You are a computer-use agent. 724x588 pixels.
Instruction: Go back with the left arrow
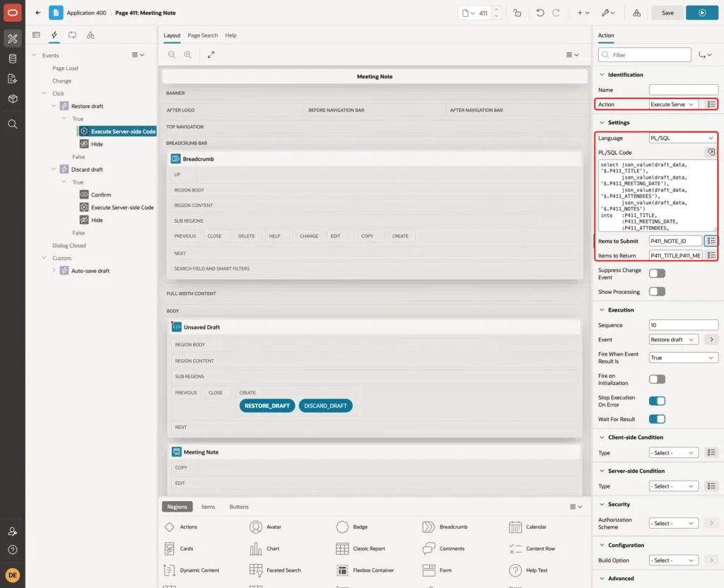coord(38,13)
